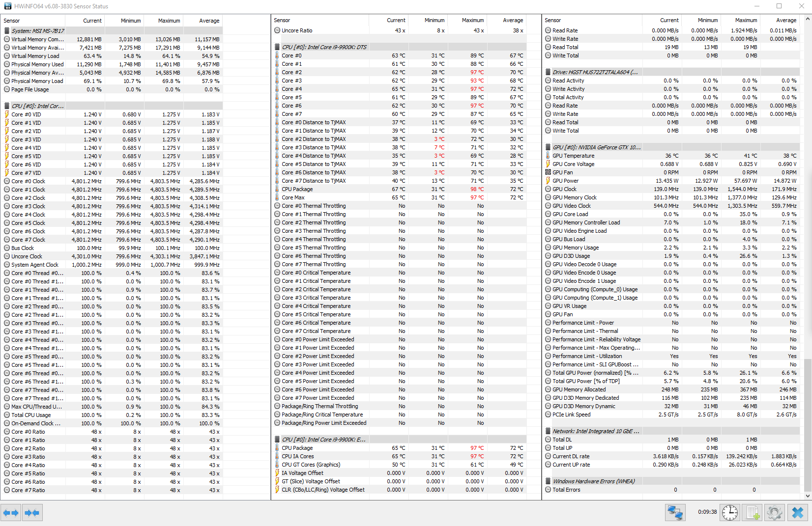Viewport: 812px width, 526px height.
Task: Click the lightning icon beside GPU Core Voltage
Action: [x=548, y=164]
